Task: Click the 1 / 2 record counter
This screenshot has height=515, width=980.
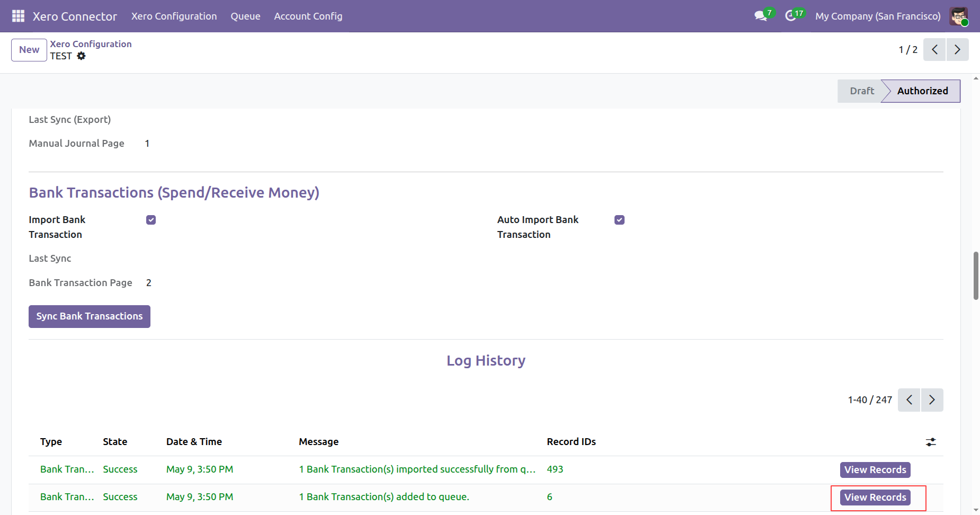Action: pos(908,50)
